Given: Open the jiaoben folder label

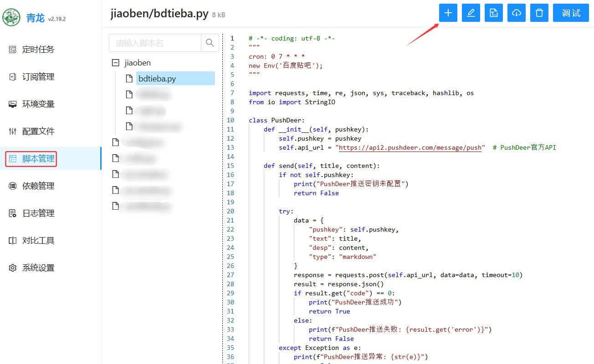Looking at the screenshot, I should click(137, 63).
